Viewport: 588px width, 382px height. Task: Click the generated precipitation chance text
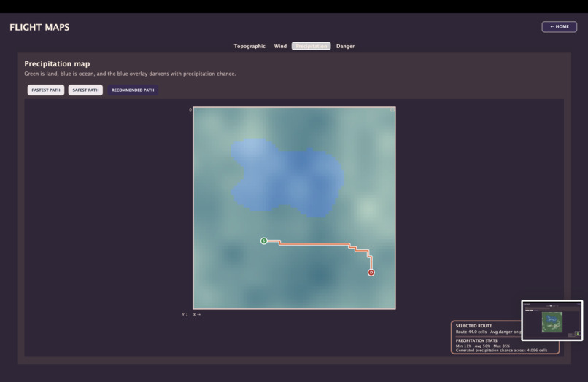(501, 351)
